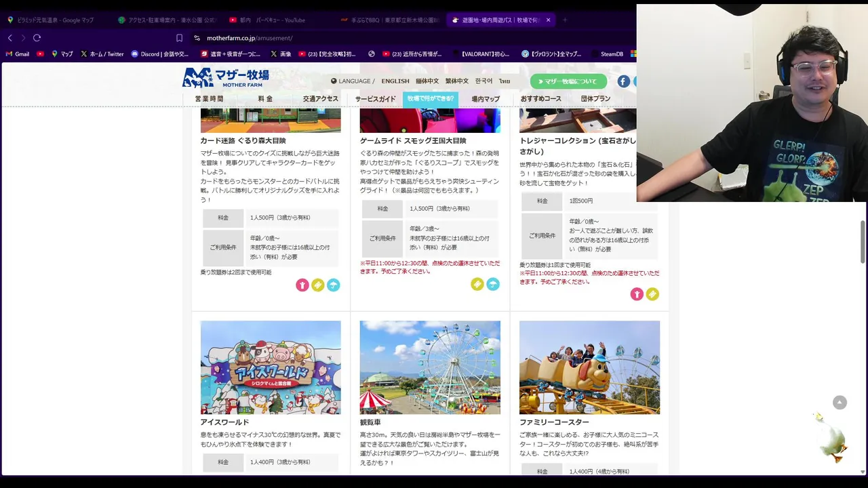868x488 pixels.
Task: Click the scroll-to-top round arrow button
Action: click(840, 403)
